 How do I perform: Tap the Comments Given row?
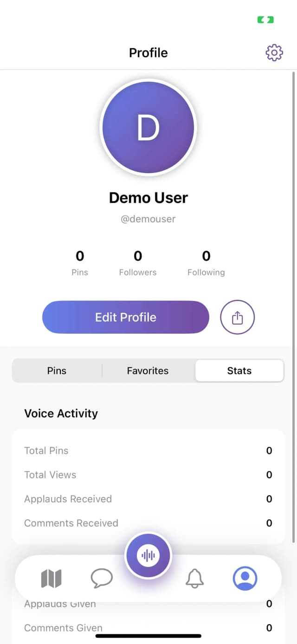148,627
